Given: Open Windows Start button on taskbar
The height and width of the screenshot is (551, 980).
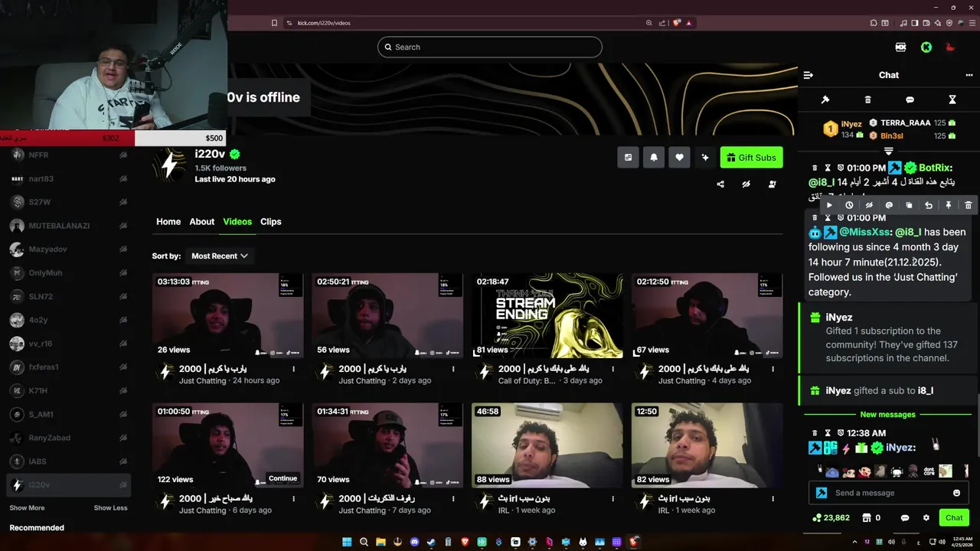Looking at the screenshot, I should pos(347,542).
